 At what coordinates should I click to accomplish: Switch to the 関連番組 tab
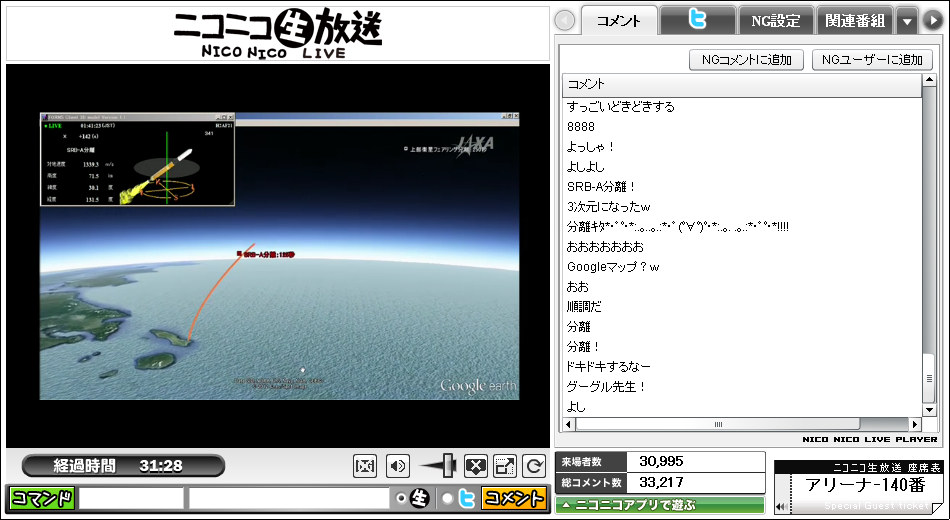855,21
